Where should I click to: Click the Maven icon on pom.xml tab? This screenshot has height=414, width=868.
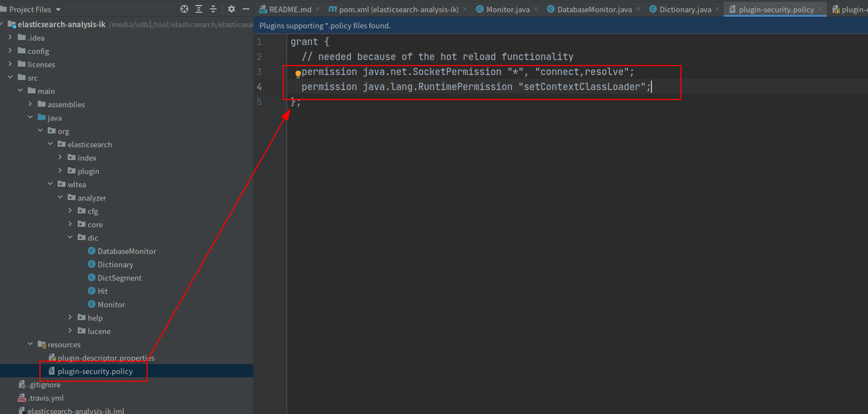pos(333,9)
